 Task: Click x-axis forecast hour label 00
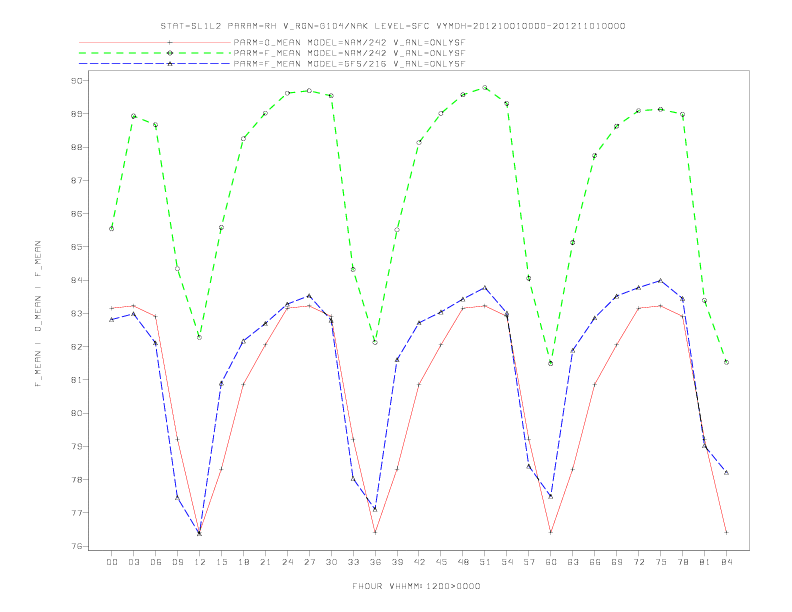click(x=112, y=562)
